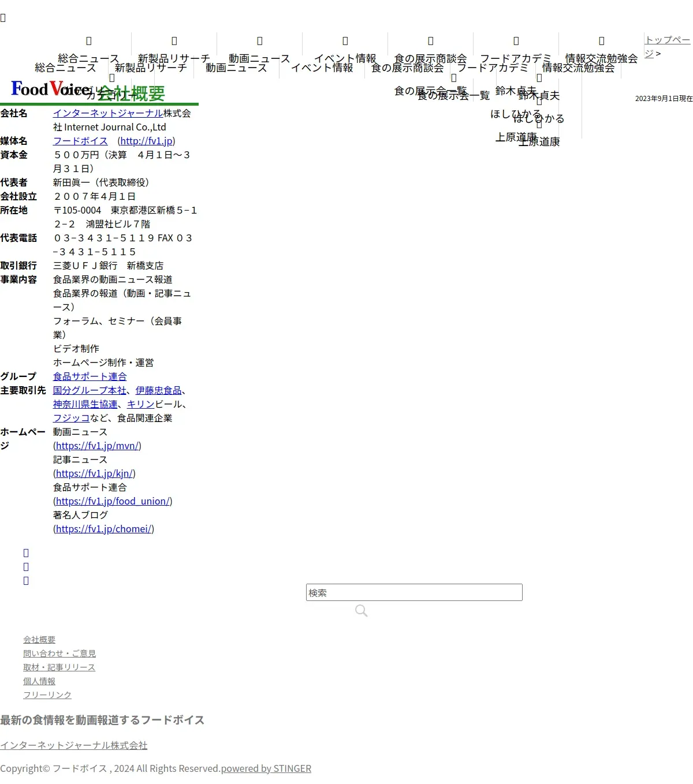
Task: Click the 三菱ＵＦＪ銀行 新橋支店 cell
Action: (x=108, y=266)
